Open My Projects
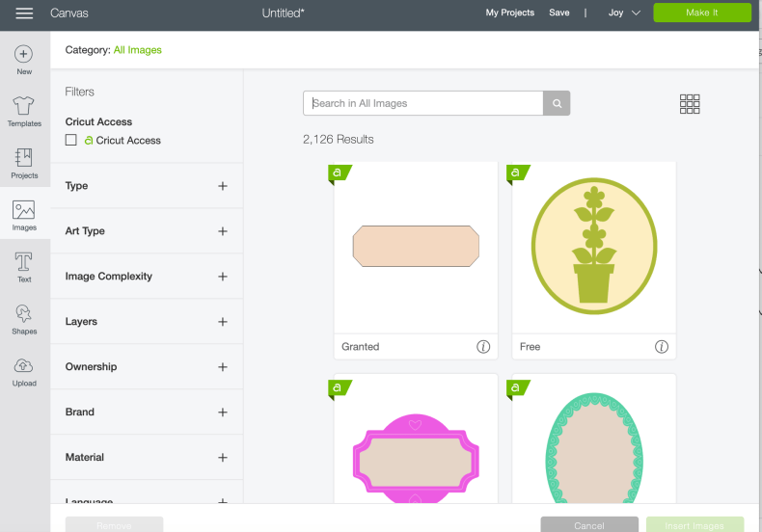This screenshot has width=762, height=532. click(x=510, y=13)
